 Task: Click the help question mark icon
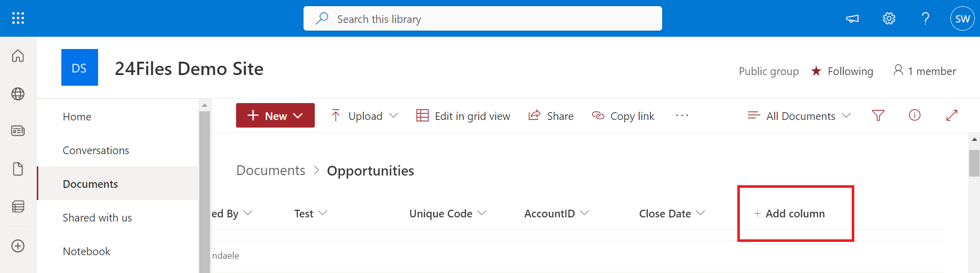pyautogui.click(x=925, y=19)
